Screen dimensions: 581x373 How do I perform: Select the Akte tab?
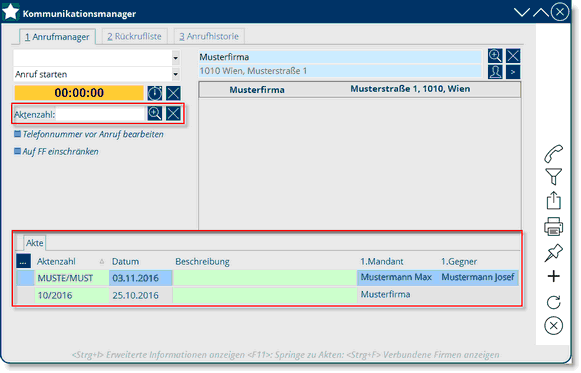pos(34,243)
